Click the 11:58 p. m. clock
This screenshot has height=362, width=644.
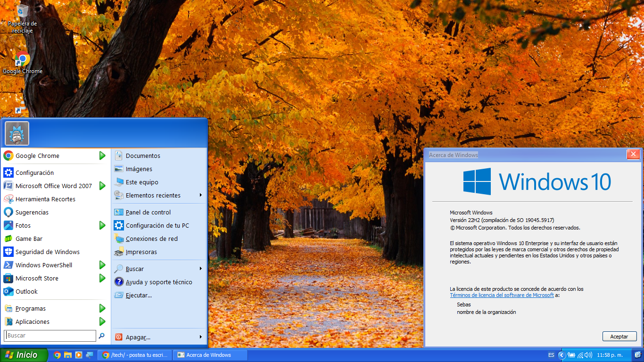(610, 355)
